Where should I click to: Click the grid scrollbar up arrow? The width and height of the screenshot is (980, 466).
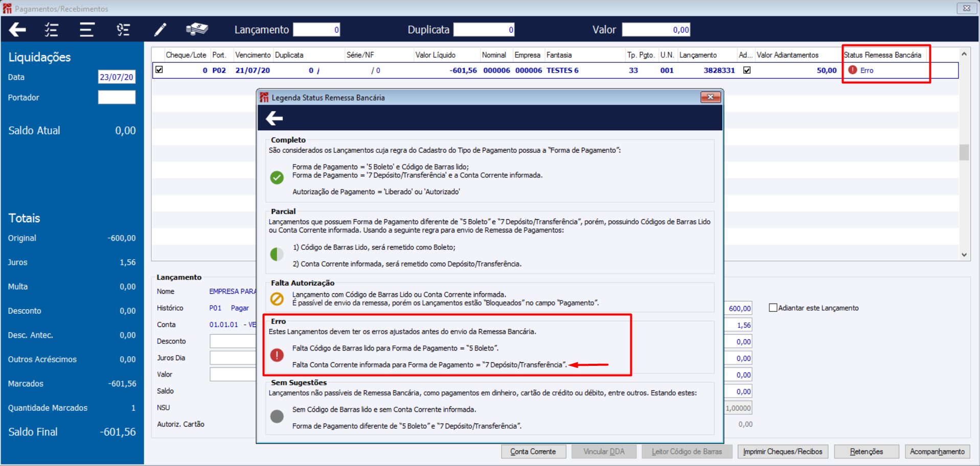[x=964, y=54]
